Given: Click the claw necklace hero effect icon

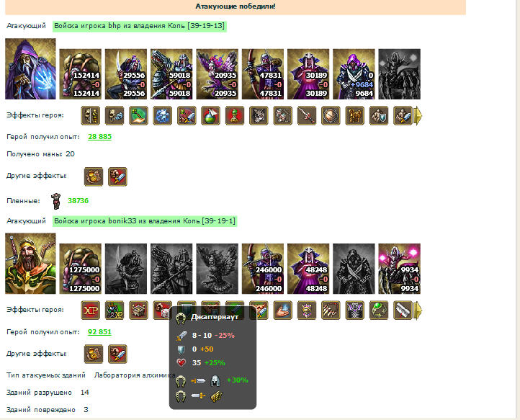Looking at the screenshot, I should click(331, 310).
